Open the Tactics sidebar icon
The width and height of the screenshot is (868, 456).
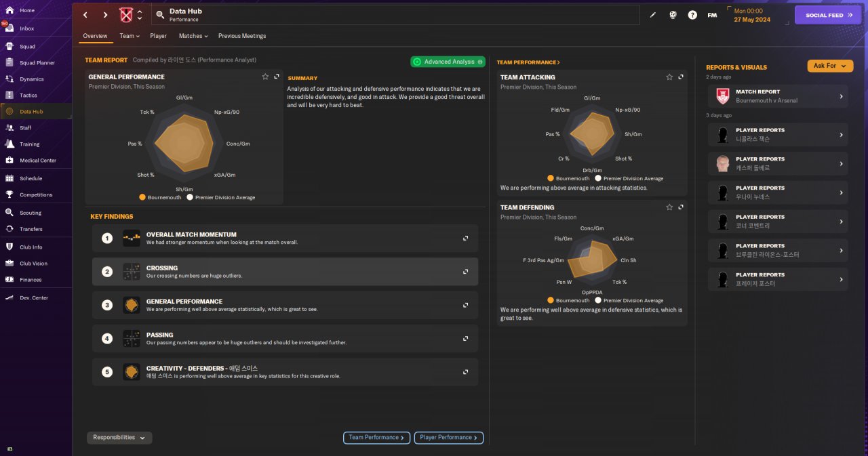pos(9,96)
